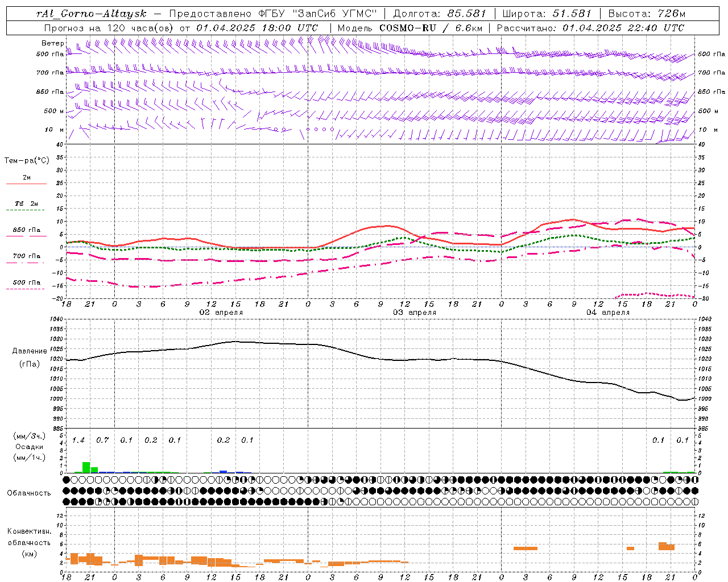Click the 1040 tick on the left pressure axis
Viewport: 728px width, 582px height.
click(56, 319)
